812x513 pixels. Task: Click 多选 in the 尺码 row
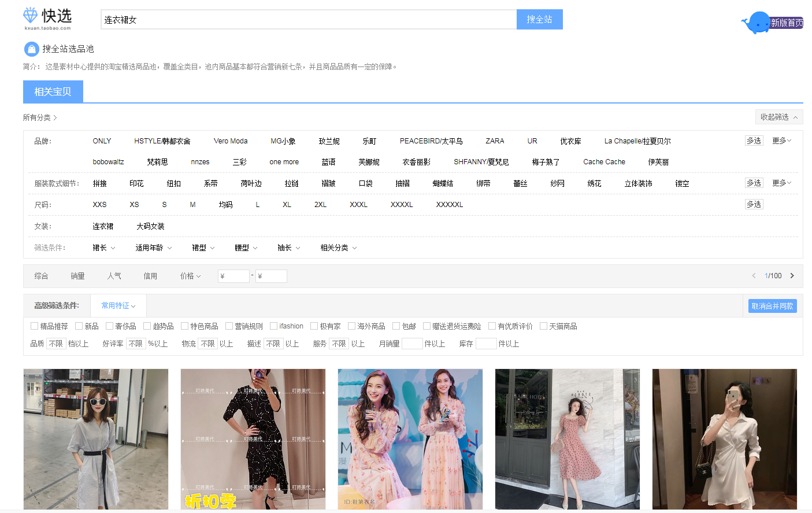tap(754, 204)
